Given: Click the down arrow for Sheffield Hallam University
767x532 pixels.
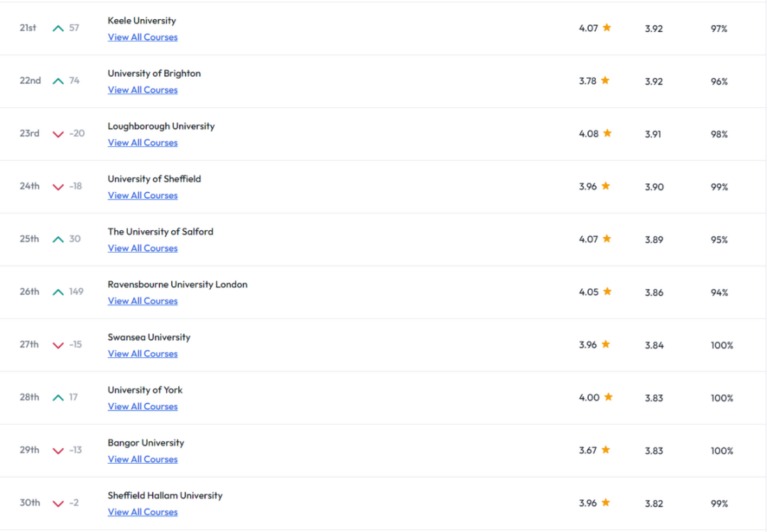Looking at the screenshot, I should pyautogui.click(x=58, y=504).
